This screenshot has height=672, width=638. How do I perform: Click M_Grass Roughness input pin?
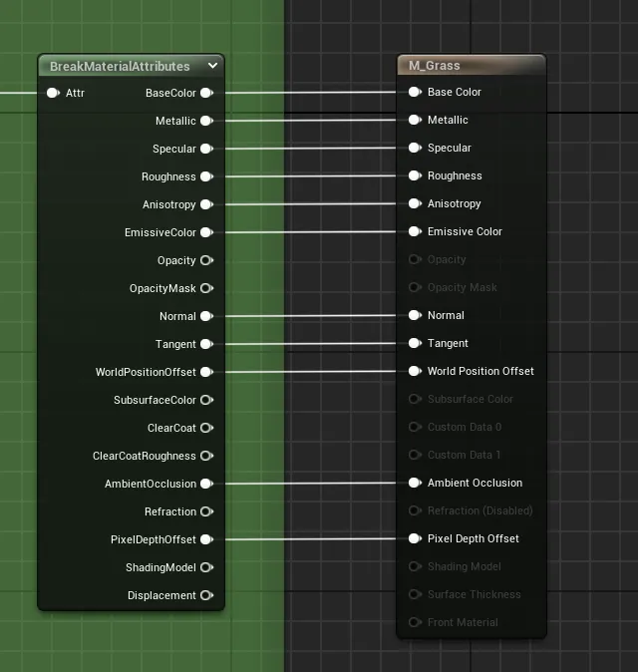[x=415, y=175]
